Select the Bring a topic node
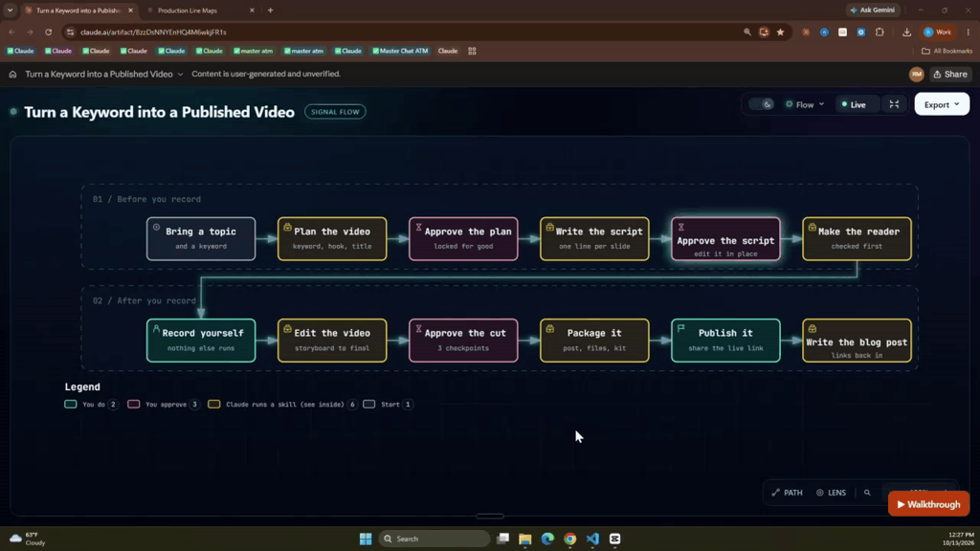 point(201,238)
